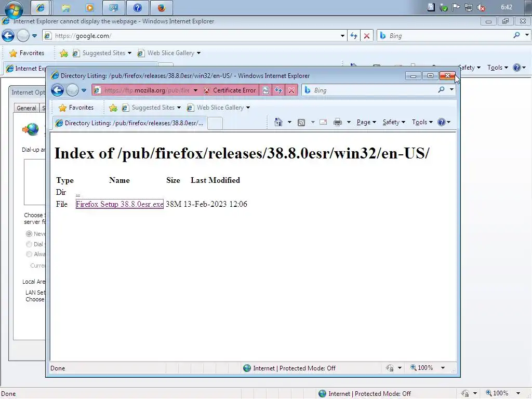Image resolution: width=532 pixels, height=399 pixels.
Task: Open the Tools menu in front window
Action: 422,122
